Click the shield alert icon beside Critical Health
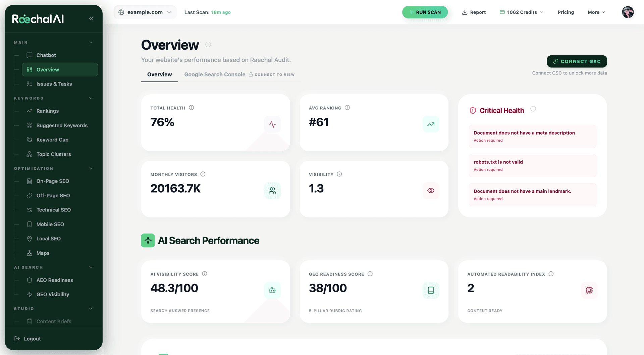 point(473,110)
